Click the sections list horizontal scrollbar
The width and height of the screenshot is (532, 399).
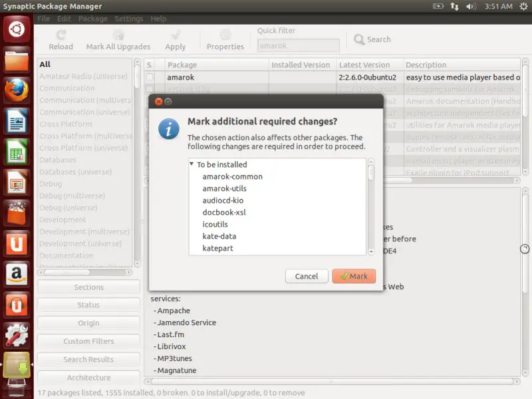85,273
